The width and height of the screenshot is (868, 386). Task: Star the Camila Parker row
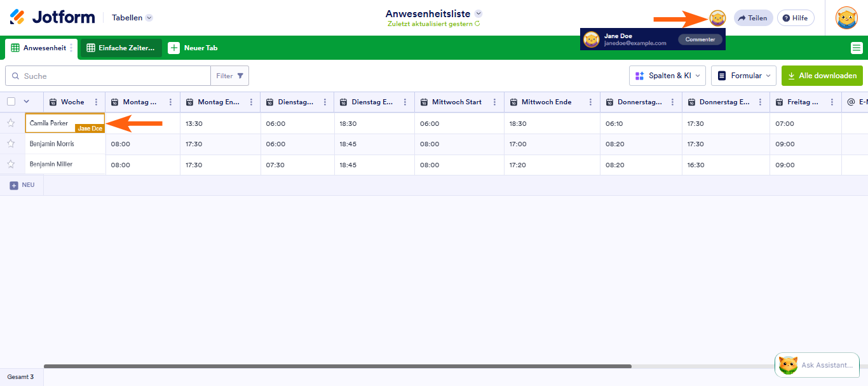coord(11,123)
